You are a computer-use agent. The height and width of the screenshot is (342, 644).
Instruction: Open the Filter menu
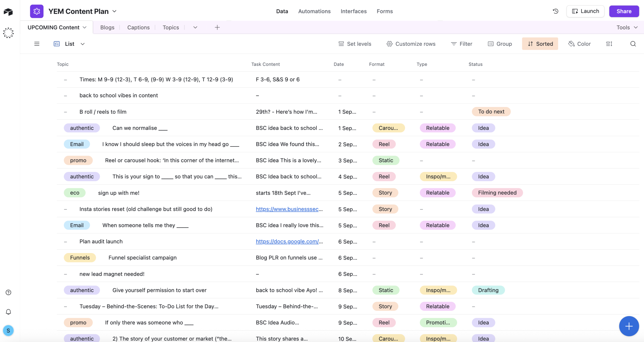point(461,44)
